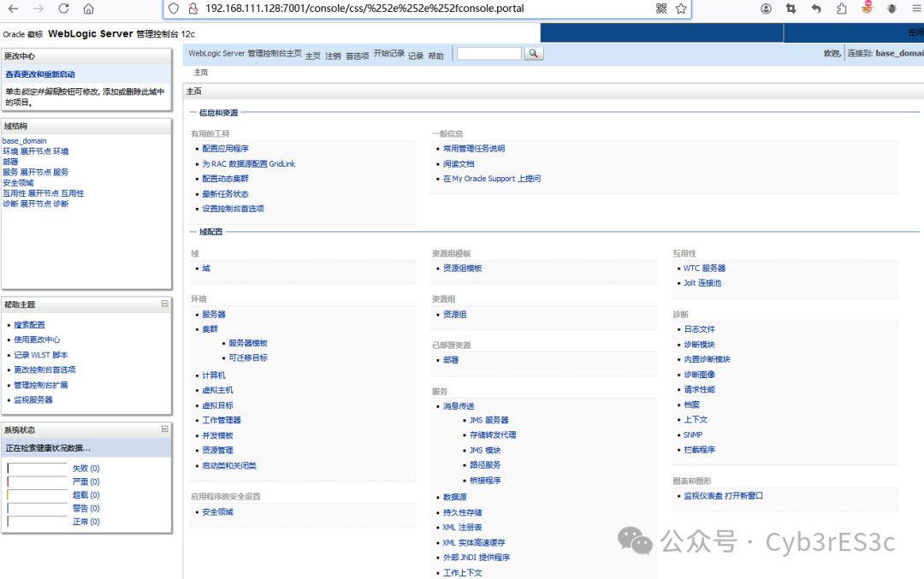This screenshot has width=924, height=579.
Task: Click 主页 in the console toolbar
Action: [312, 56]
